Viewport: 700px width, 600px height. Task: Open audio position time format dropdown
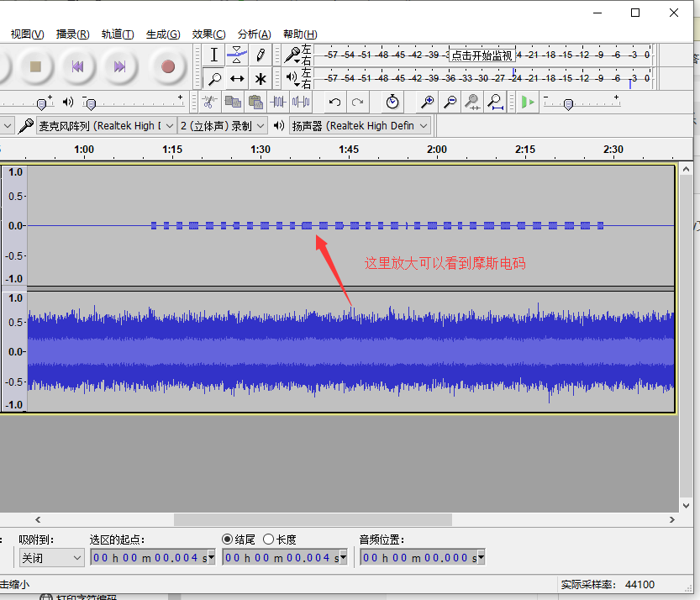481,557
